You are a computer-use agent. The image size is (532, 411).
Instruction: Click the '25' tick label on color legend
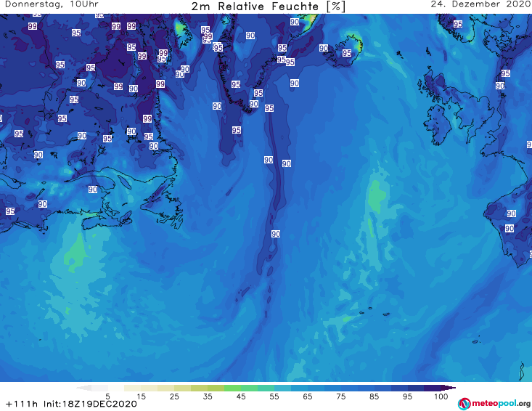[x=174, y=396]
